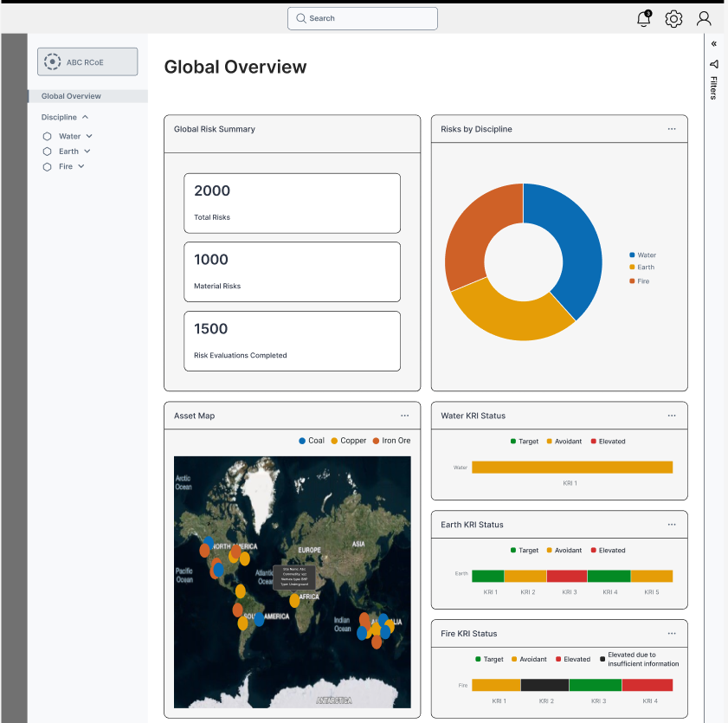
Task: Click the Search input field
Action: (362, 18)
